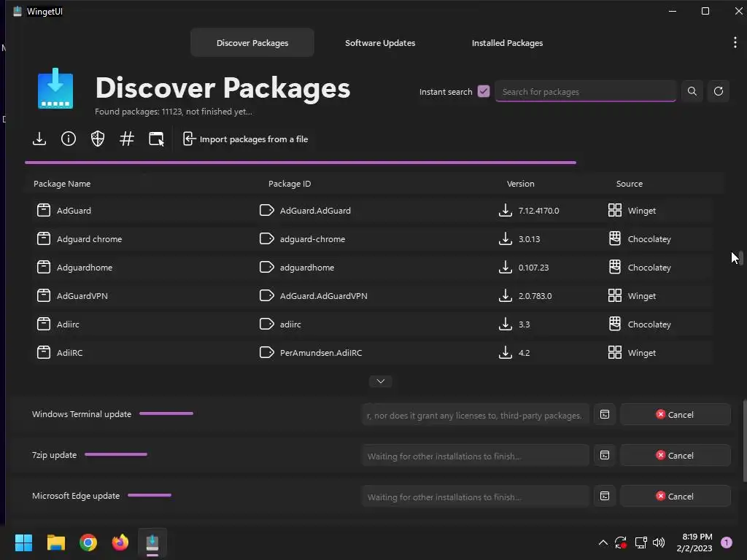Open File Explorer from the taskbar
The width and height of the screenshot is (747, 560).
click(55, 542)
